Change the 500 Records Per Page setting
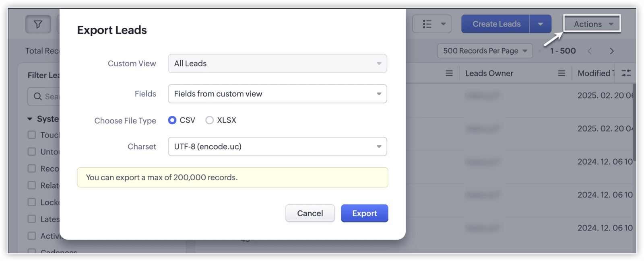 tap(485, 51)
